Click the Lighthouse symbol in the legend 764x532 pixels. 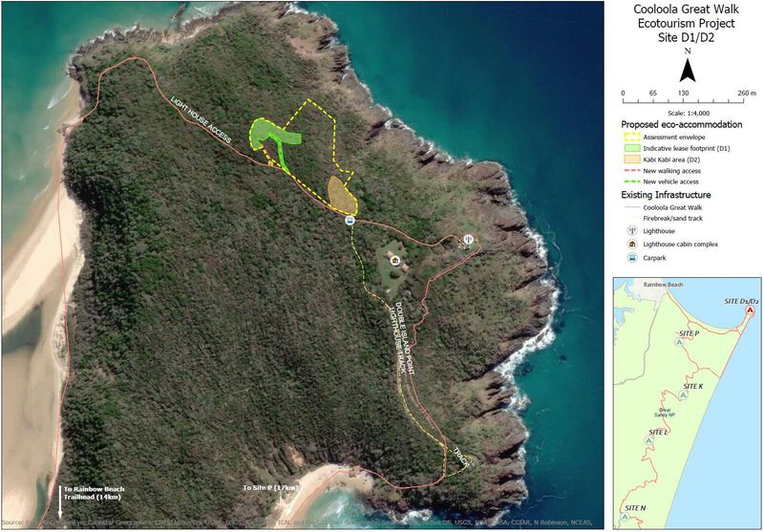tap(632, 230)
